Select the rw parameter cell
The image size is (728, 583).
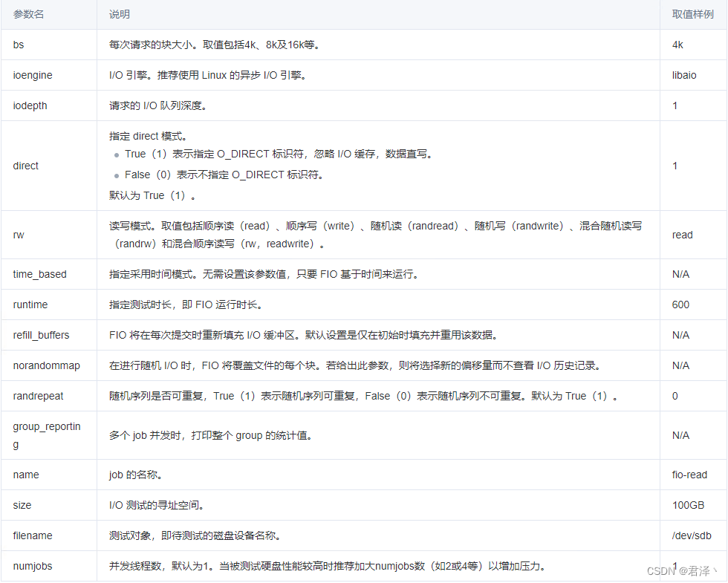[16, 234]
